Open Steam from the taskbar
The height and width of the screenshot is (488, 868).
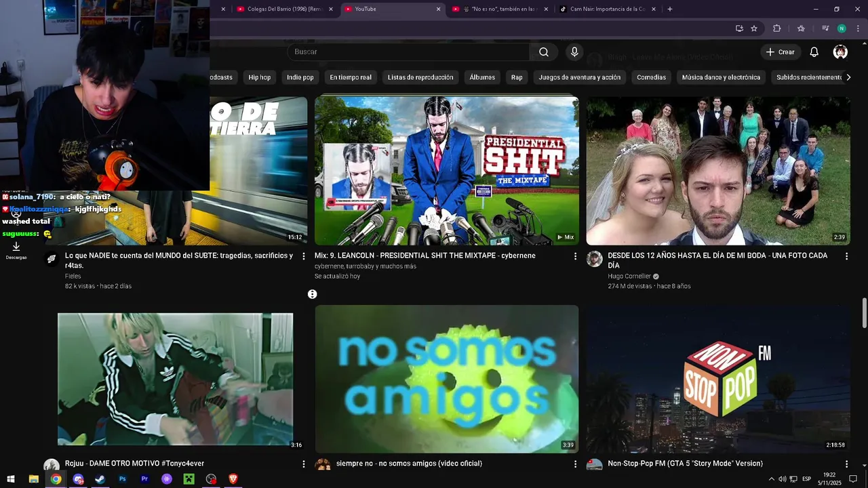[100, 479]
